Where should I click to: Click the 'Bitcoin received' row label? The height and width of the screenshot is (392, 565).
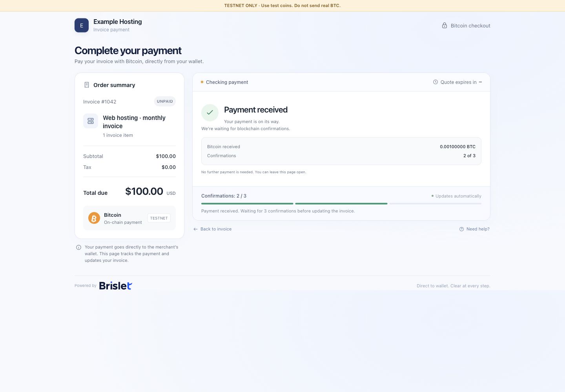coord(224,147)
